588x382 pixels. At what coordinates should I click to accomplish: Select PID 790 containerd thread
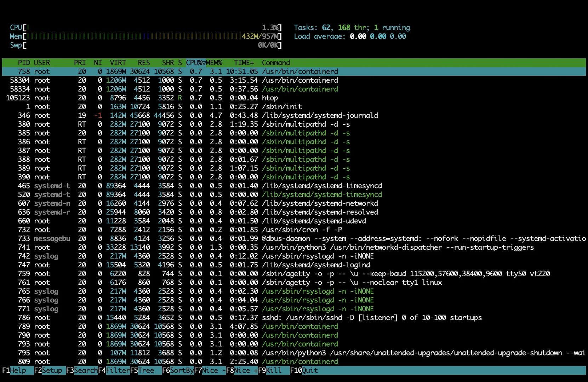coord(294,335)
